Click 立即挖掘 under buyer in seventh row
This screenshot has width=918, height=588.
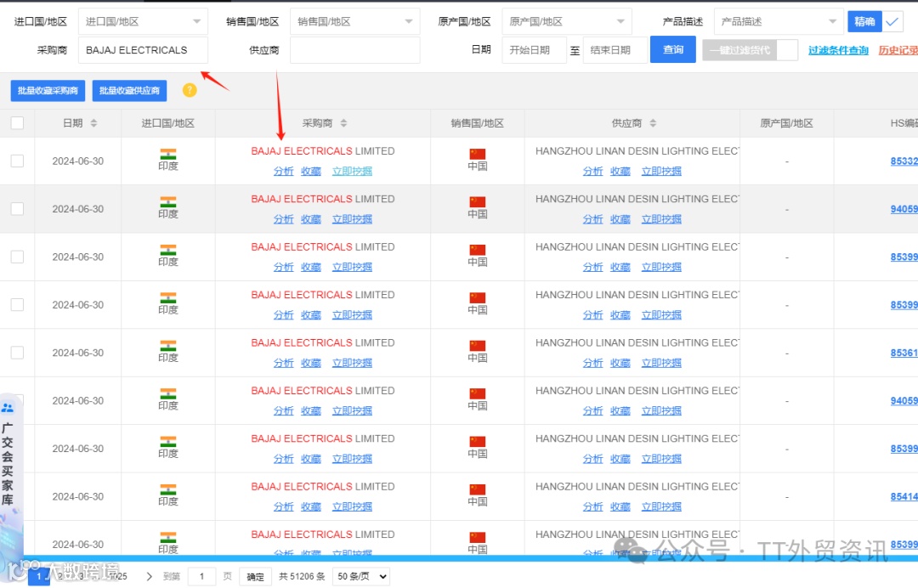[x=352, y=459]
